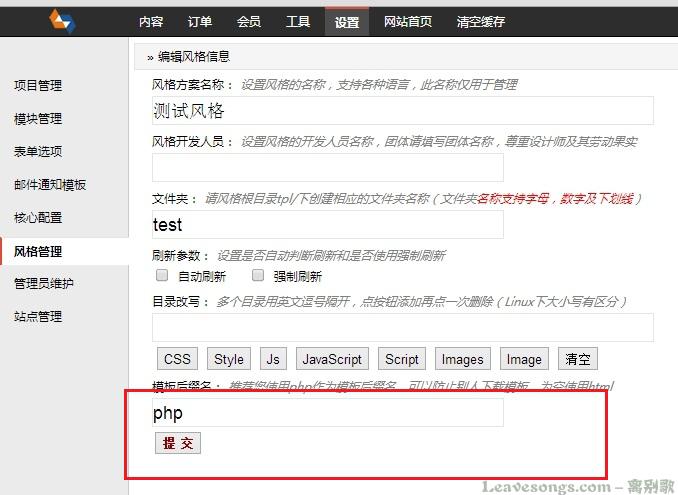Submit the form with 提交 button

click(x=178, y=443)
